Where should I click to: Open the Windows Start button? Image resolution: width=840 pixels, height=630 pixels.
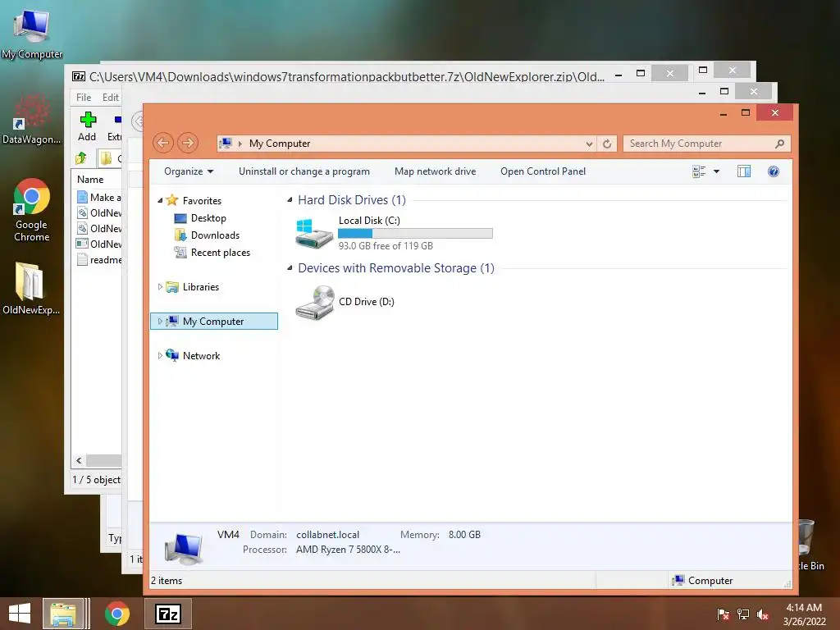[x=20, y=614]
